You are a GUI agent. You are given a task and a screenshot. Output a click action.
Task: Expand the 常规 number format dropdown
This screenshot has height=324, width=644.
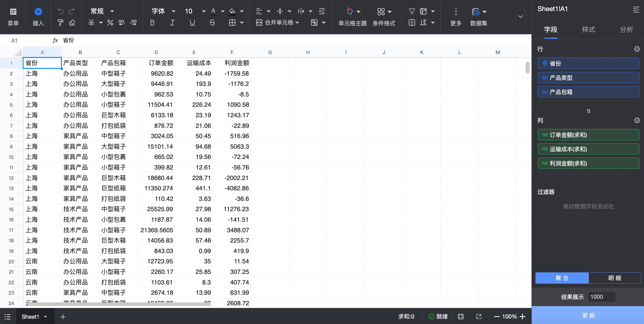[x=112, y=11]
